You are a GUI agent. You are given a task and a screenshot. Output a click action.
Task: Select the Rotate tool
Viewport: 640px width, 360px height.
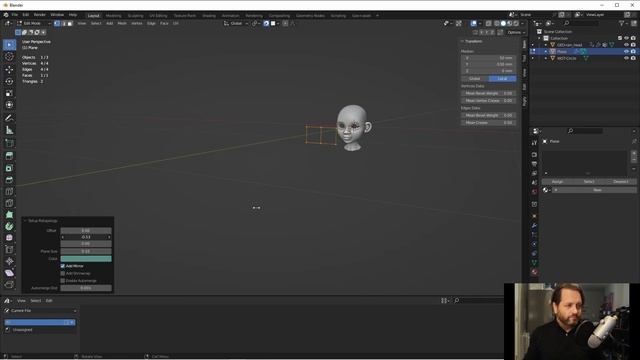(9, 81)
